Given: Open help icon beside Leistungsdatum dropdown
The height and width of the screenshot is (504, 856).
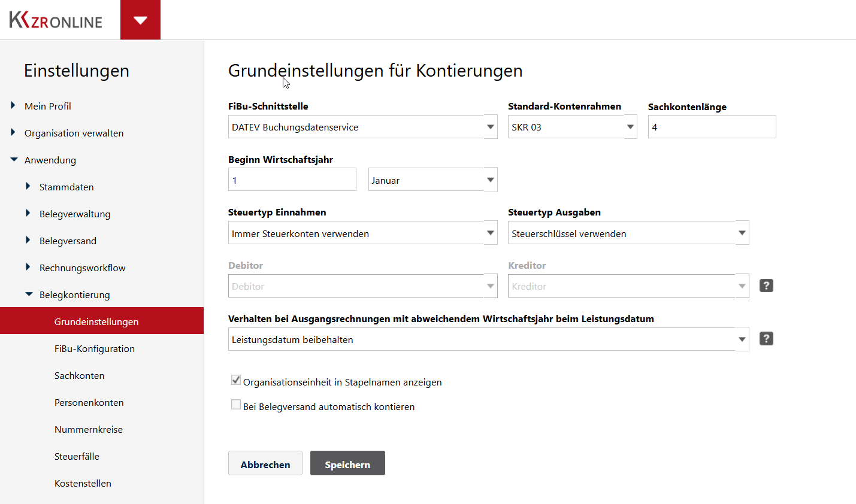Looking at the screenshot, I should 766,339.
